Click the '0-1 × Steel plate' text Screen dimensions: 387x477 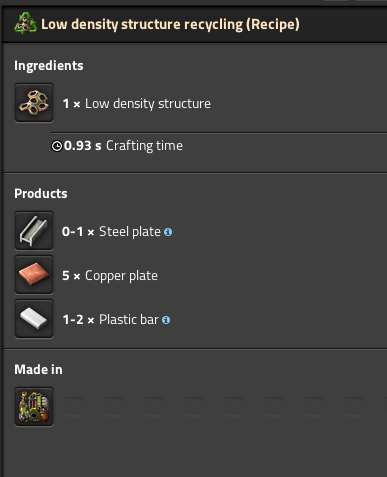[111, 232]
